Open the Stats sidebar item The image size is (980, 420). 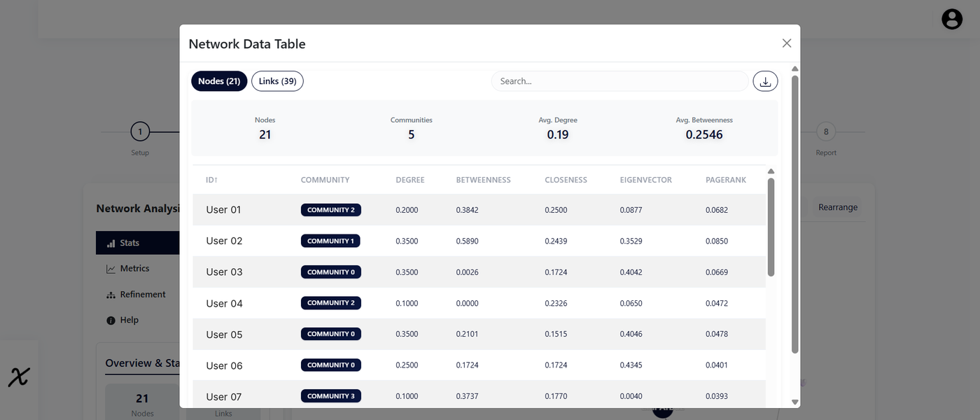tap(138, 243)
